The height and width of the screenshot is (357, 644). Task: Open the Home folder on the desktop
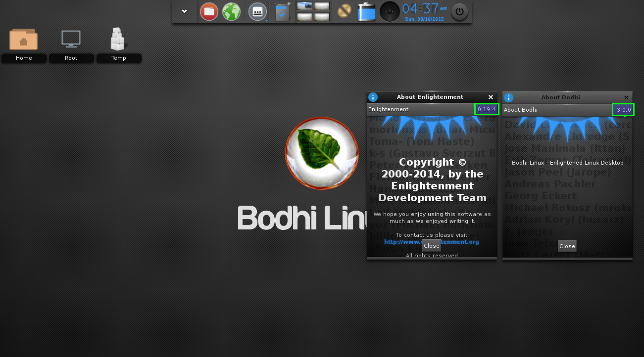click(23, 40)
